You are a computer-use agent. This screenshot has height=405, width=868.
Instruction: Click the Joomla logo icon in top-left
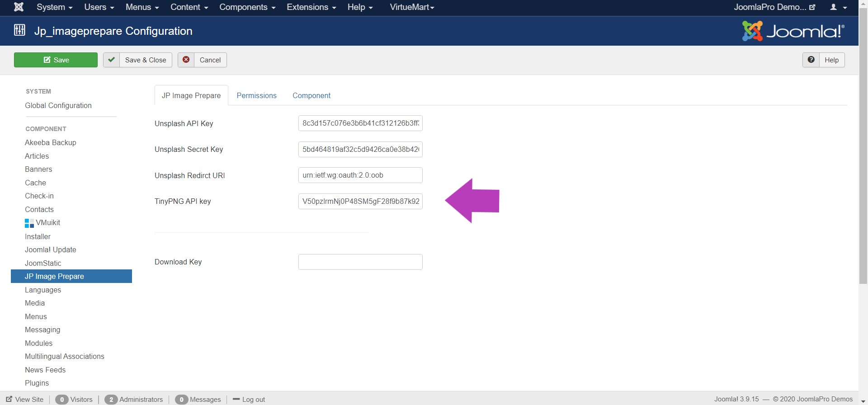[x=19, y=7]
